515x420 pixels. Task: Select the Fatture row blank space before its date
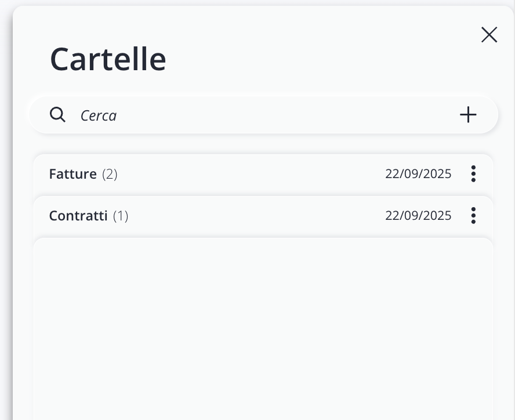tap(249, 174)
